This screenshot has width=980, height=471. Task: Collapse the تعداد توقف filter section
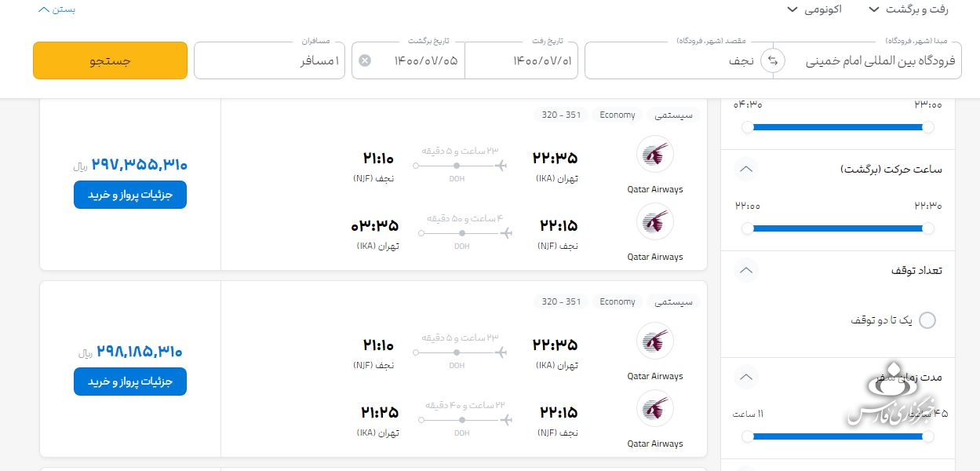[x=747, y=271]
